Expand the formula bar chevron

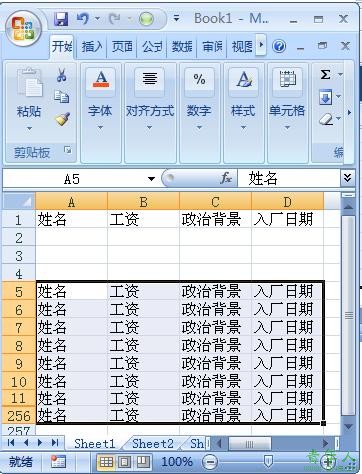[x=347, y=178]
